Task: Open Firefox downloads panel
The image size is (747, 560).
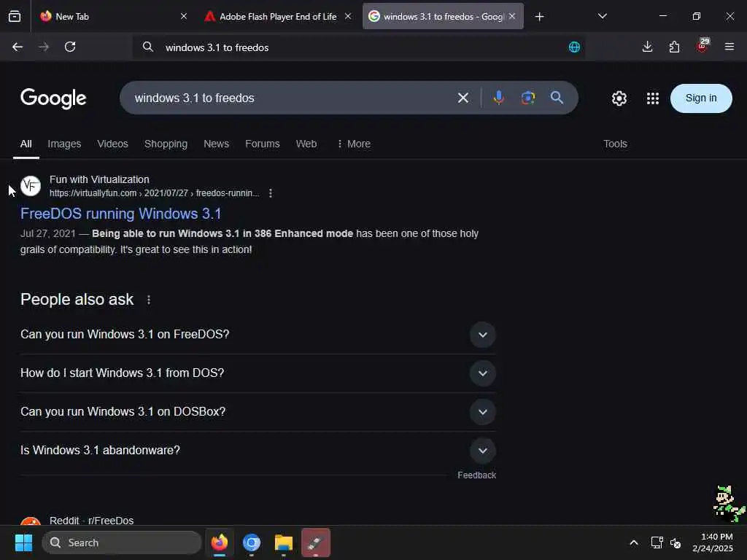Action: [x=647, y=47]
